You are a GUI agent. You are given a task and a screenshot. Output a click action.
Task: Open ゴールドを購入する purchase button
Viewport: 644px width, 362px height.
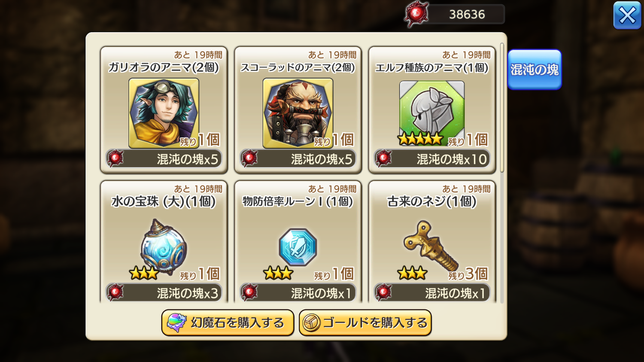[365, 323]
